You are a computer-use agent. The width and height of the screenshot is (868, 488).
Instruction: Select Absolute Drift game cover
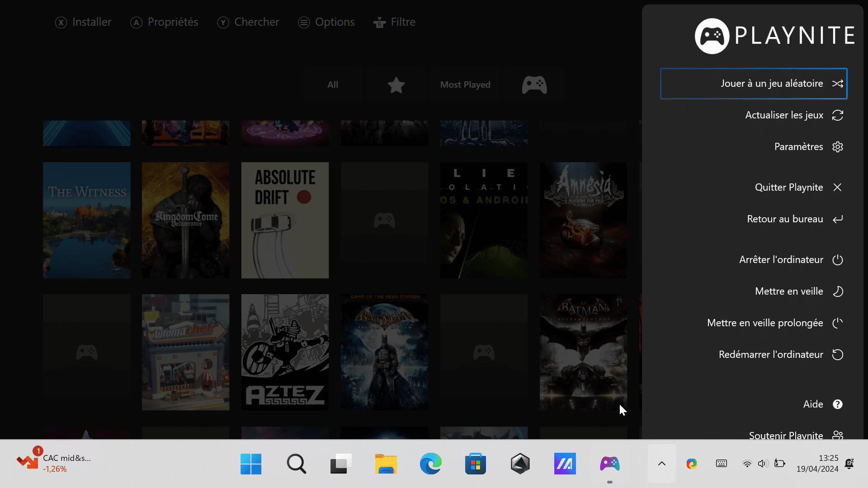[x=285, y=220]
